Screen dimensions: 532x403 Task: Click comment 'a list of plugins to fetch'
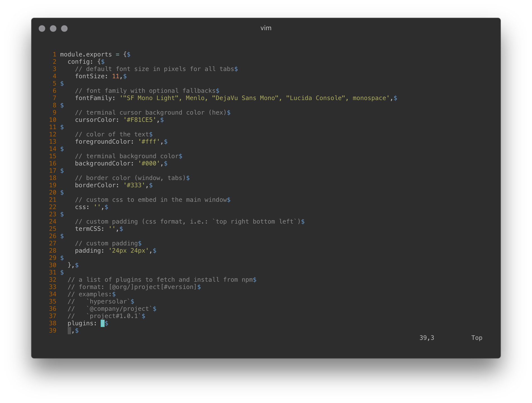[127, 280]
